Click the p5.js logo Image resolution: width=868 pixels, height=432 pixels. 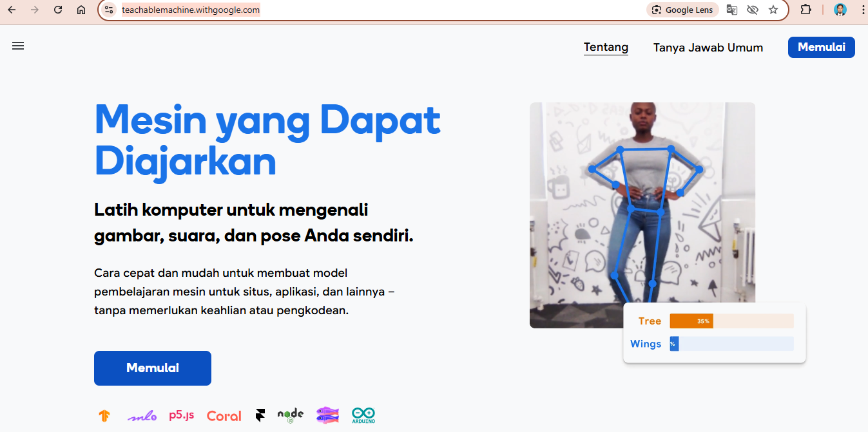pos(182,415)
